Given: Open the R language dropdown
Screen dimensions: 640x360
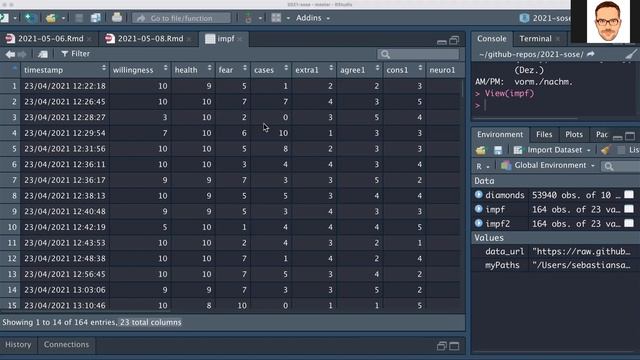Looking at the screenshot, I should (x=482, y=166).
